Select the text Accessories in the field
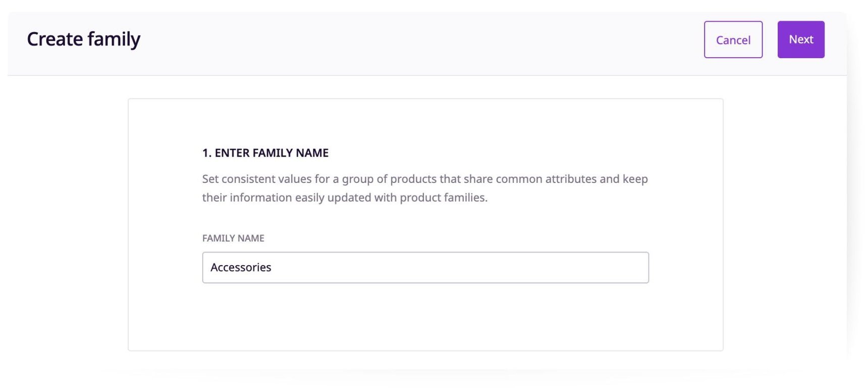This screenshot has width=868, height=390. (x=241, y=267)
